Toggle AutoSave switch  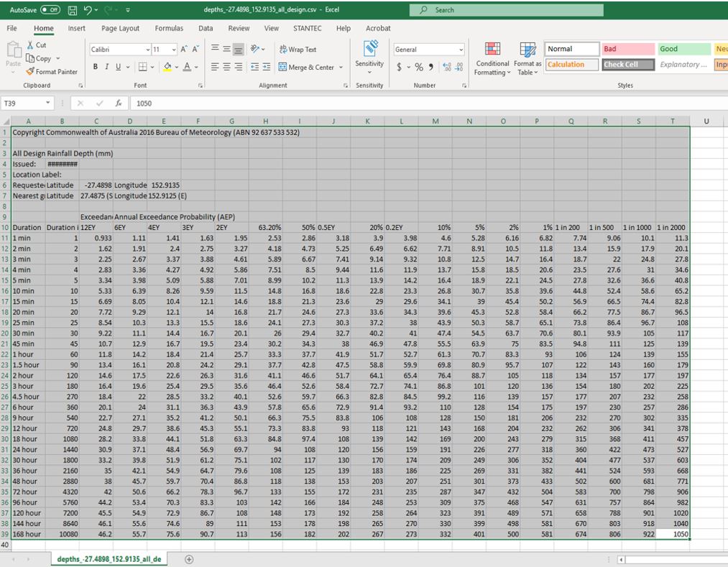(50, 10)
